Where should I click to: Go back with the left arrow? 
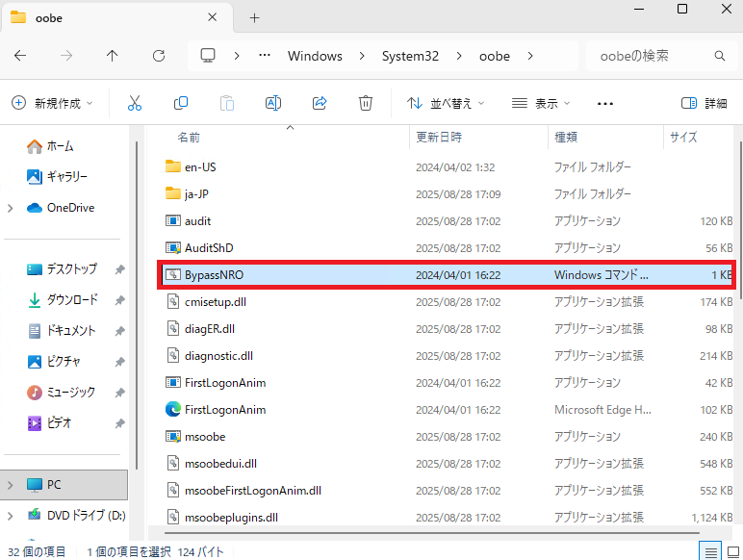click(x=20, y=56)
